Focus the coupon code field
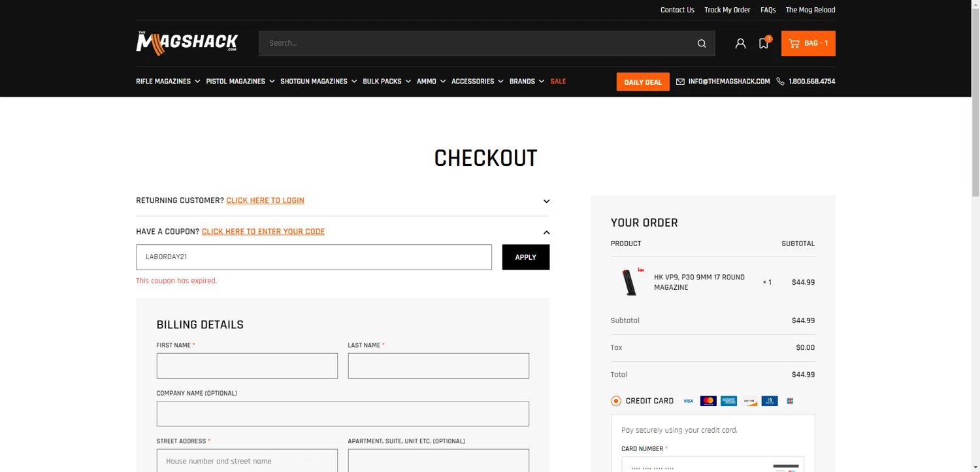Image resolution: width=980 pixels, height=472 pixels. point(314,257)
